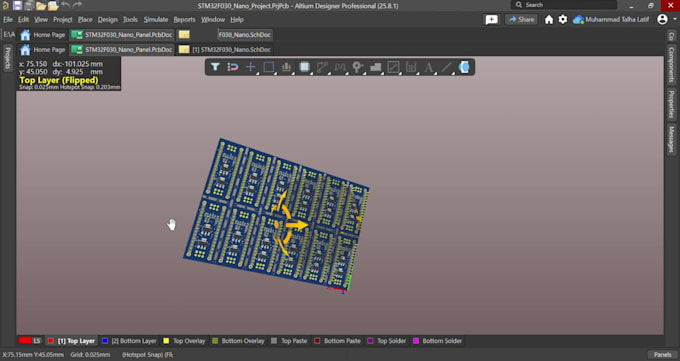680x361 pixels.
Task: Click the Open folder icon in the title bar
Action: (41, 5)
